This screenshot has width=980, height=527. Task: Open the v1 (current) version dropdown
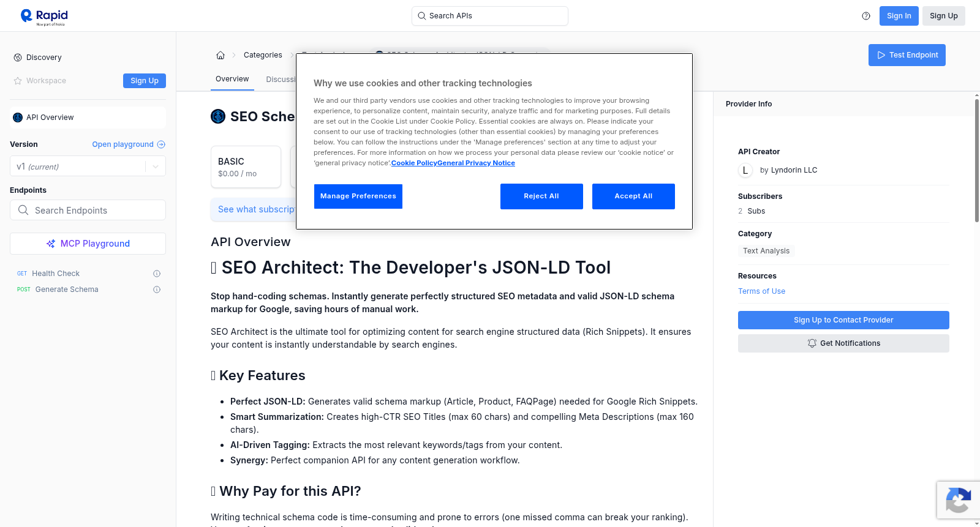coord(88,166)
